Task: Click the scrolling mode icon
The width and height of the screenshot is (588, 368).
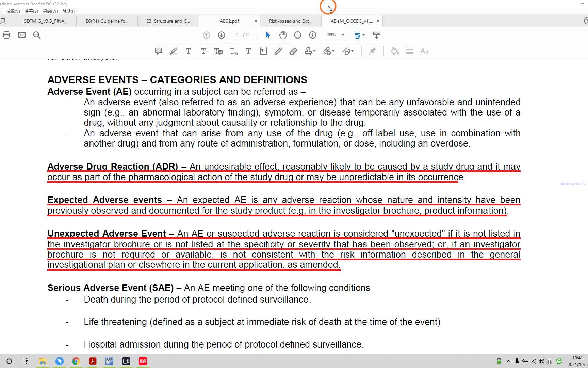Action: coord(377,35)
